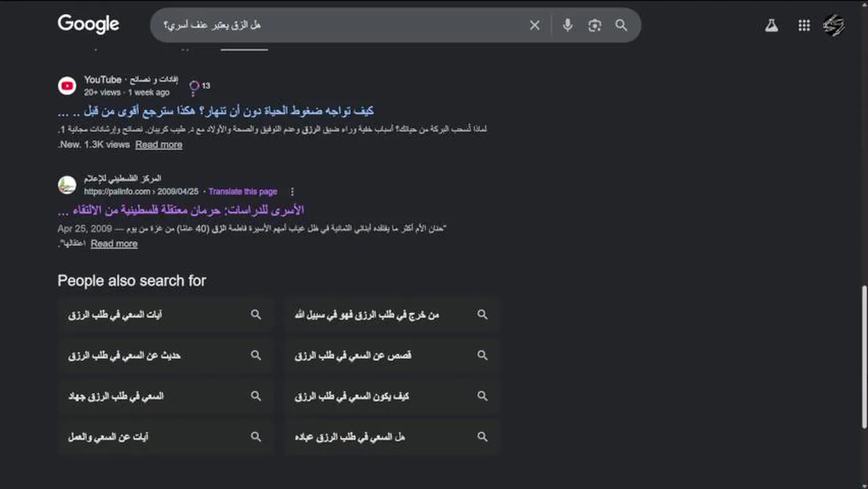Open the Google apps grid
This screenshot has width=868, height=489.
point(804,26)
